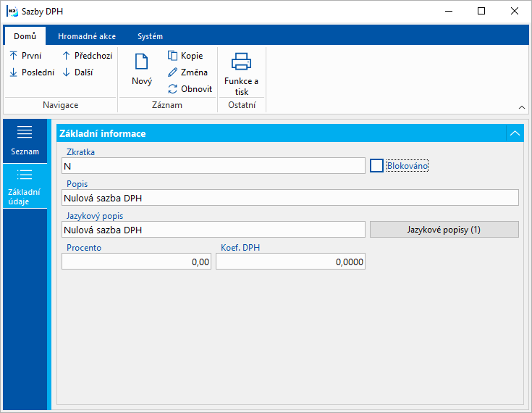Open the Hromadné akce ribbon tab
The width and height of the screenshot is (532, 413).
tap(87, 36)
